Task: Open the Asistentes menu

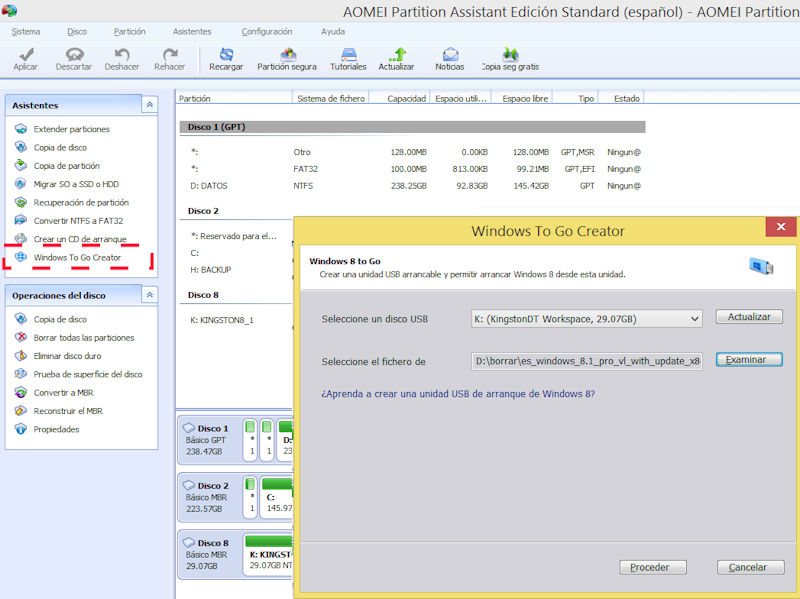Action: click(192, 32)
